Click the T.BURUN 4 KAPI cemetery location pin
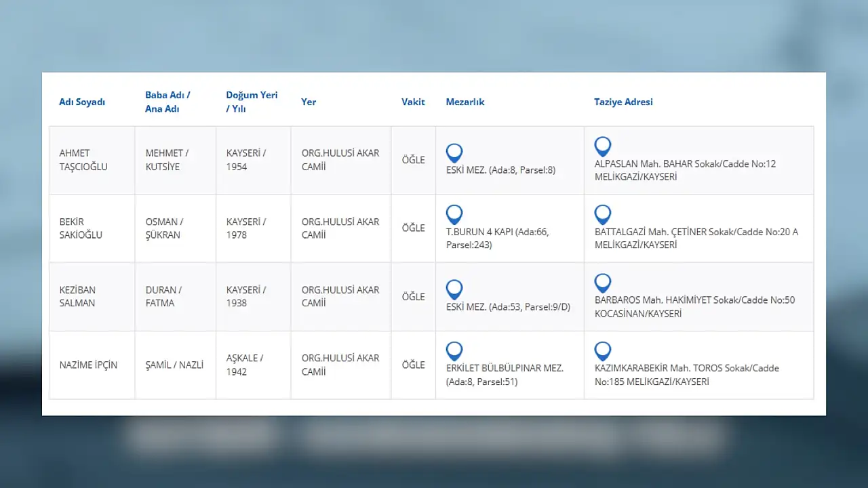This screenshot has height=488, width=868. [454, 214]
